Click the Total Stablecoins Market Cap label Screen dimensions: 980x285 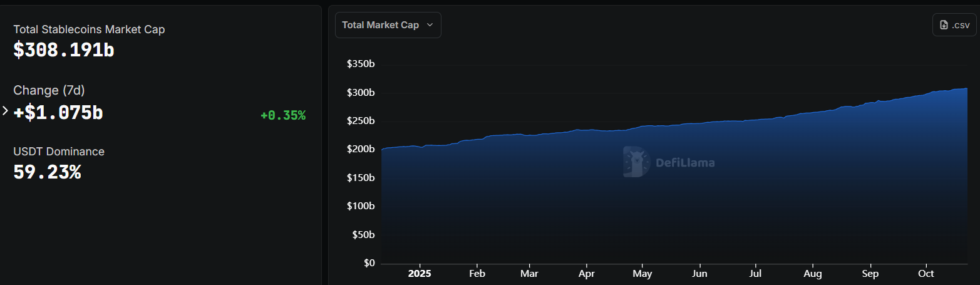point(89,29)
